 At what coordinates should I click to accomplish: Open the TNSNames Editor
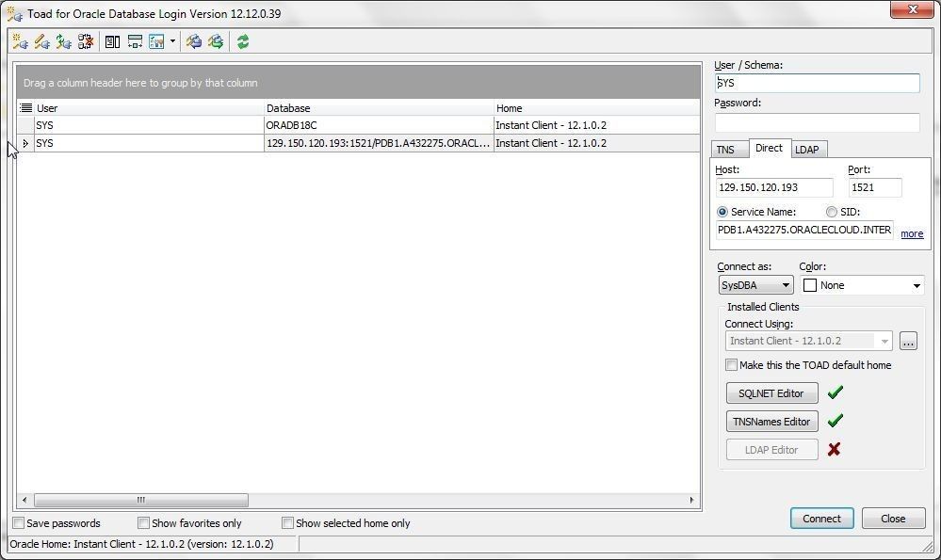[771, 422]
